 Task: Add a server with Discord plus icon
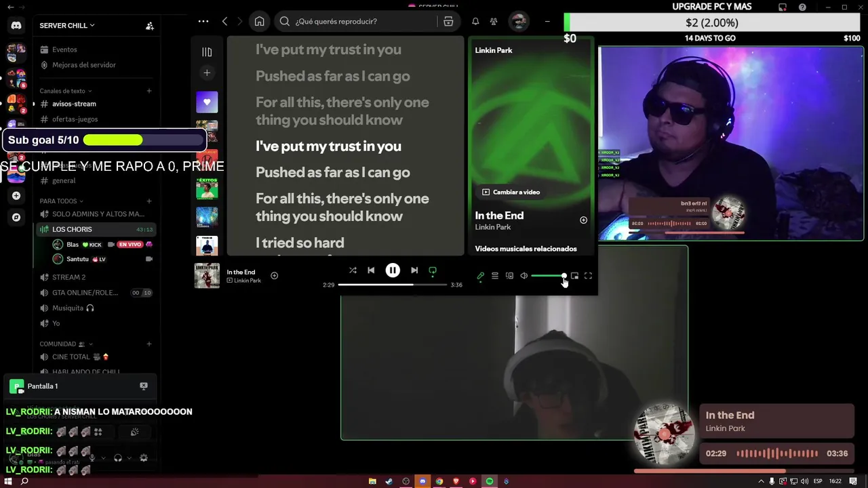16,196
